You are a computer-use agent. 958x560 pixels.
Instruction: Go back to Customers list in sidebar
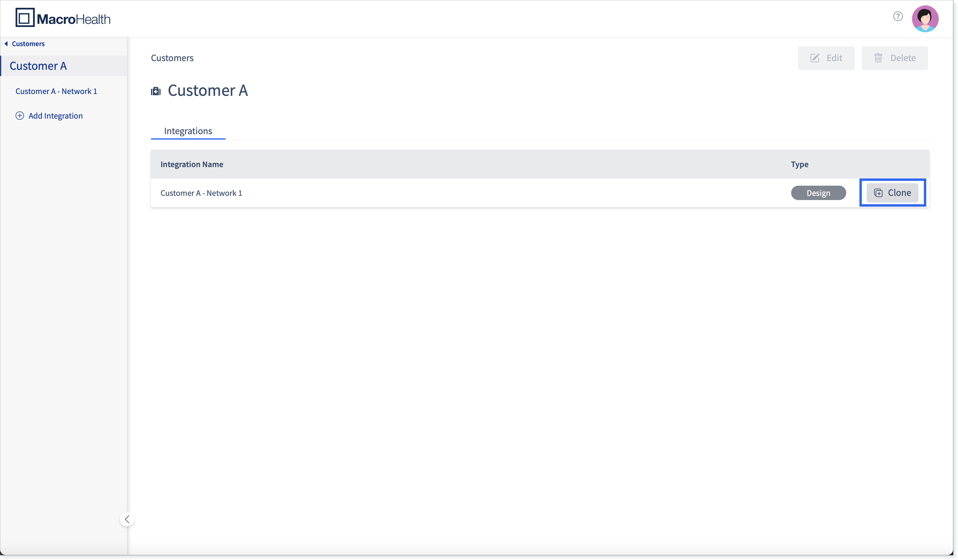(25, 44)
